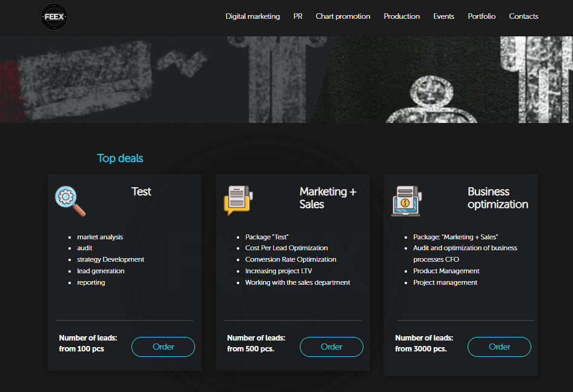Select the 'lead generation' list item
The width and height of the screenshot is (573, 392).
tap(101, 271)
